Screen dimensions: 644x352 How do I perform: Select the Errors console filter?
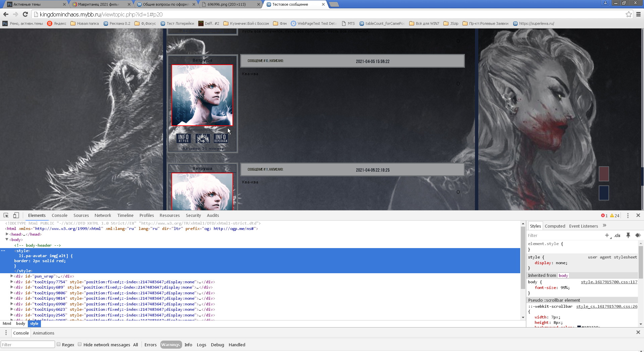[x=151, y=345]
